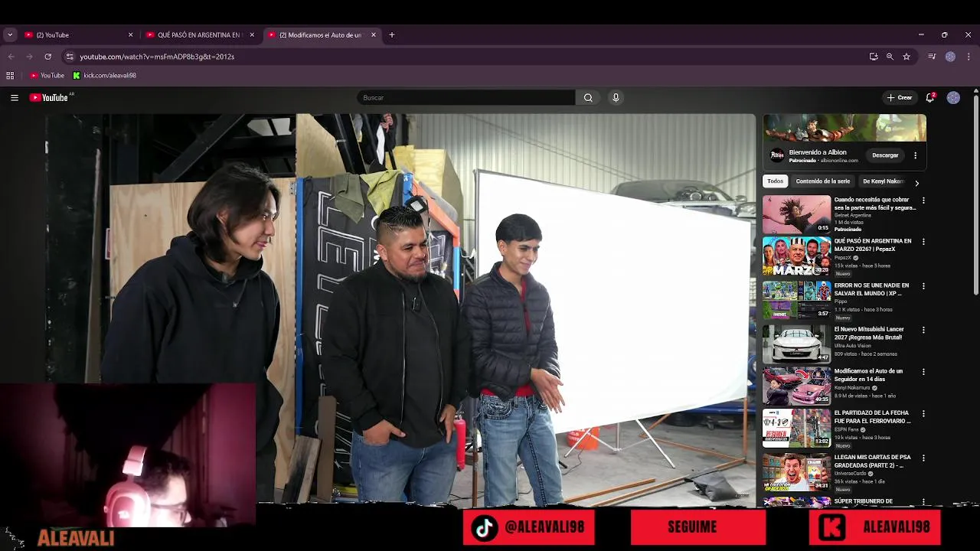Select the 'De Kenyi Nakamura' chip
The image size is (980, 551).
click(884, 181)
